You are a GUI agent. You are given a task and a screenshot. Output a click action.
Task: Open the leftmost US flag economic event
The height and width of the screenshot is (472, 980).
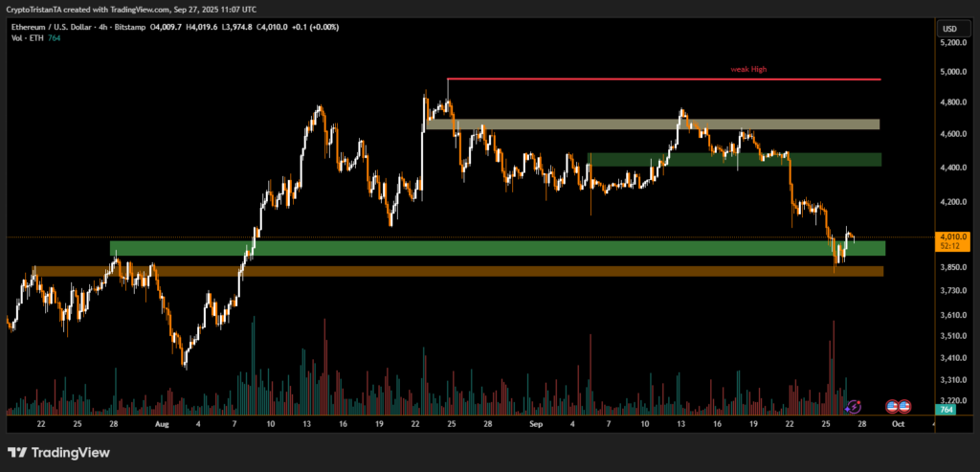(x=892, y=407)
